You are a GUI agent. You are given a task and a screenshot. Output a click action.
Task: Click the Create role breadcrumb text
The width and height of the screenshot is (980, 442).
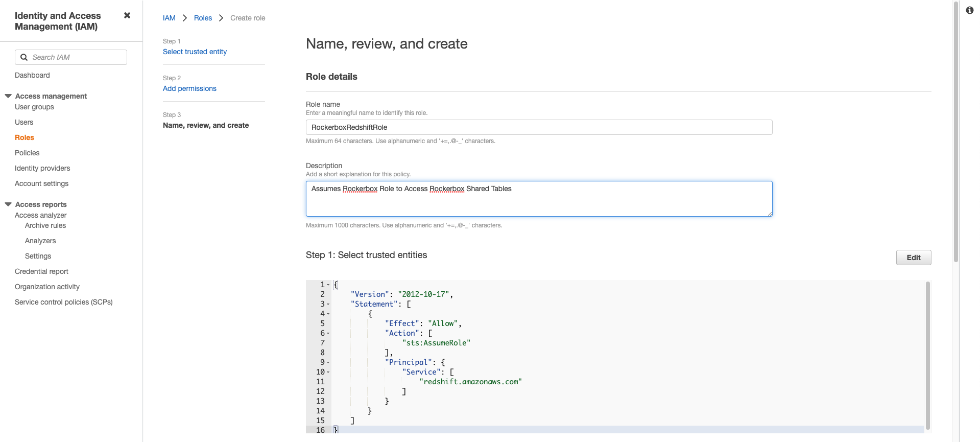[248, 18]
